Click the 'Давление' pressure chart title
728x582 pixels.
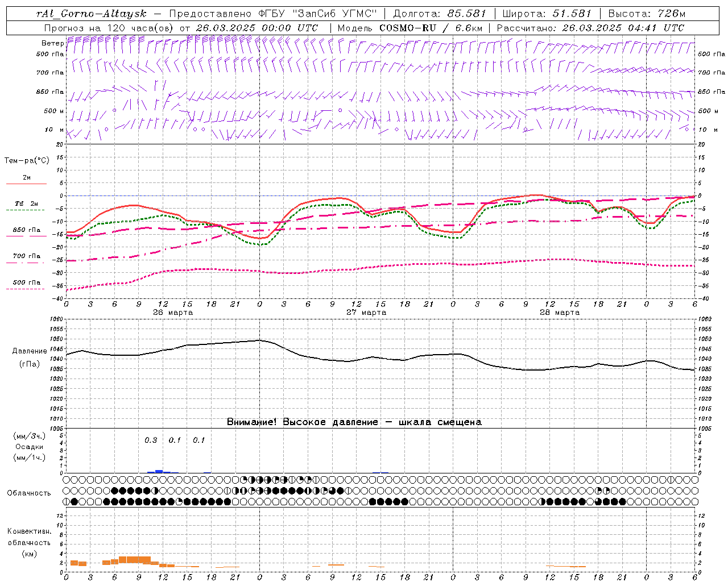[x=30, y=351]
